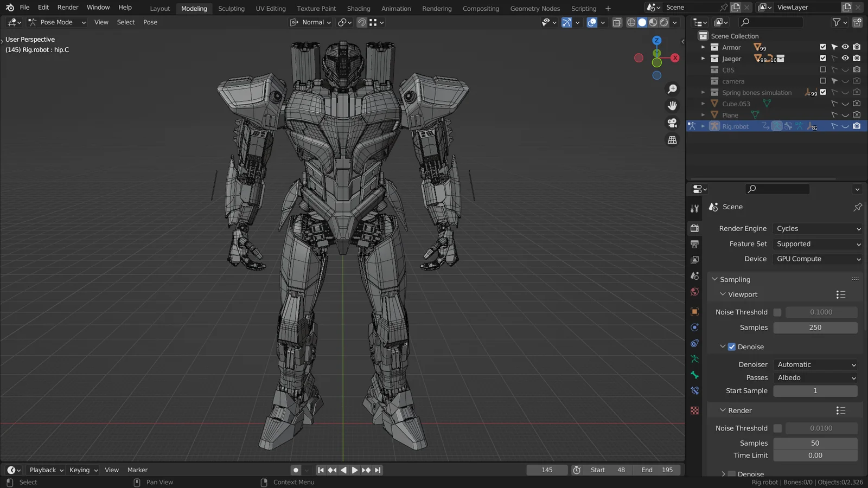
Task: Select the Output properties printer icon
Action: 694,244
